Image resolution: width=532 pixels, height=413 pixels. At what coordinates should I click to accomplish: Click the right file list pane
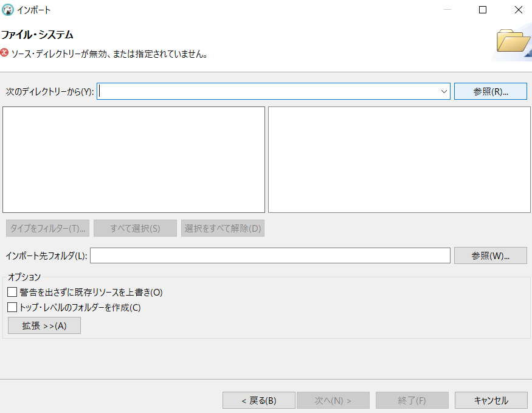coord(399,159)
